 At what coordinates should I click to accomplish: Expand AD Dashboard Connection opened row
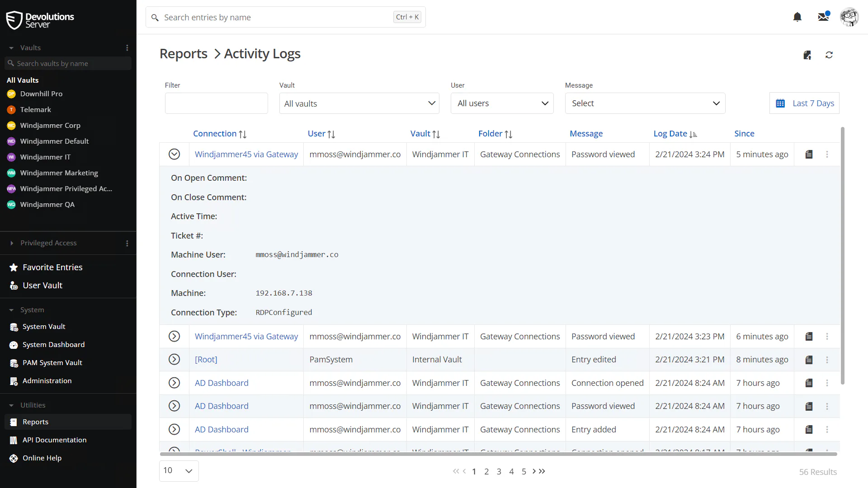174,383
